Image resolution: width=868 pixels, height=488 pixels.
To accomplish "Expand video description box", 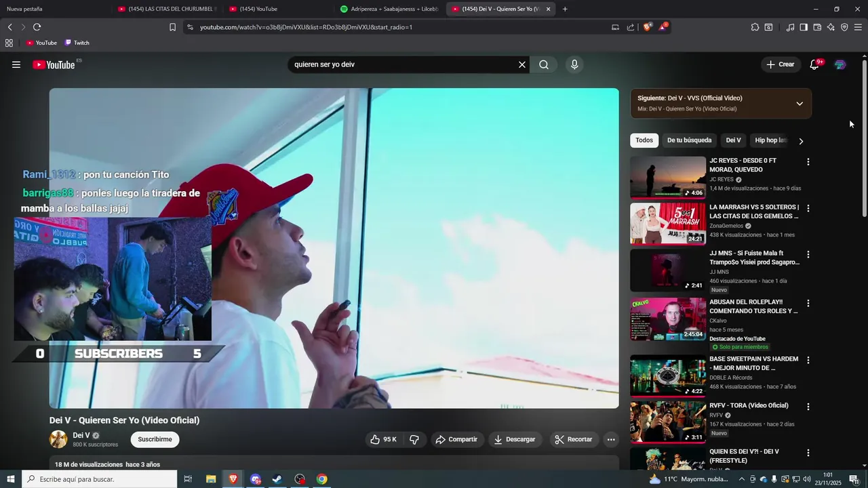I will 334,464.
